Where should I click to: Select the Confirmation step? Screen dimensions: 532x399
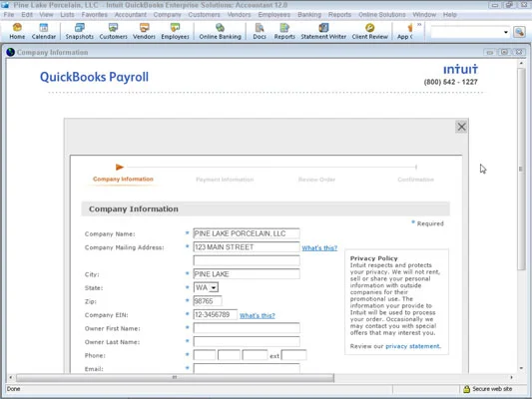415,180
